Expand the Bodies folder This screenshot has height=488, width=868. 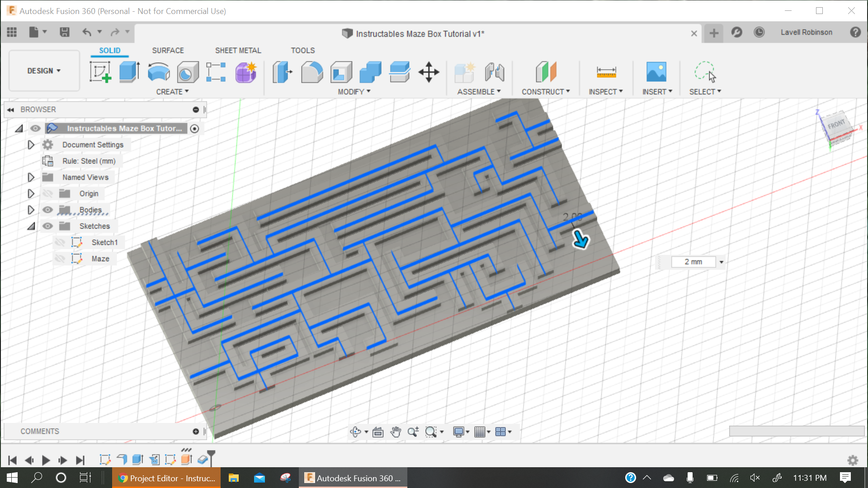(x=31, y=210)
